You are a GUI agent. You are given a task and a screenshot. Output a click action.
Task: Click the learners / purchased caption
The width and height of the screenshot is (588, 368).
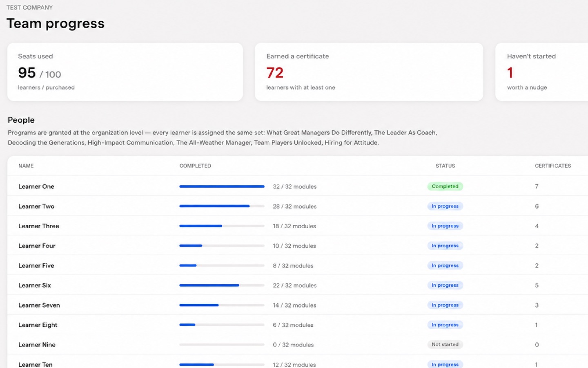pos(46,88)
